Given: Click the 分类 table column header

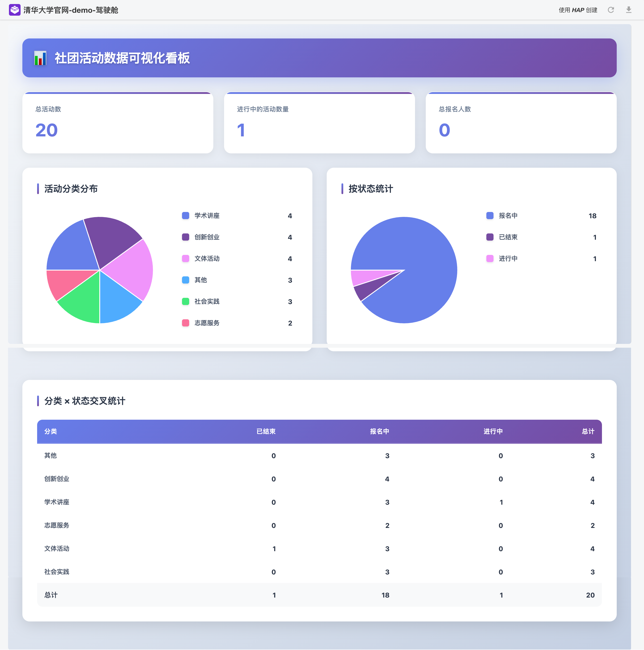Looking at the screenshot, I should point(51,431).
